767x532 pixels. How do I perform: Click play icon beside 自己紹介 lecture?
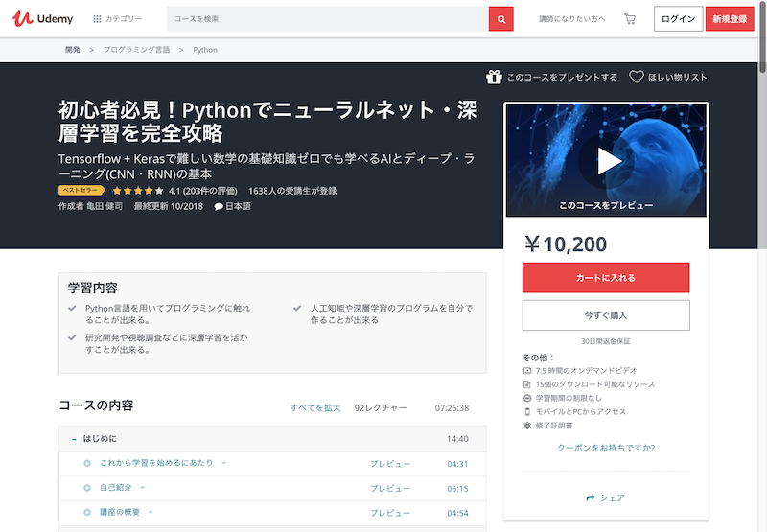tap(87, 488)
